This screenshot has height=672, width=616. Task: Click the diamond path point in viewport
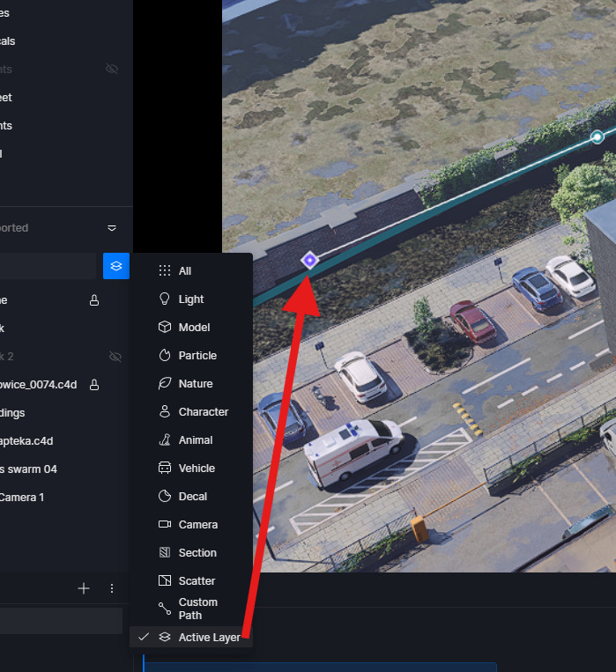(x=309, y=260)
